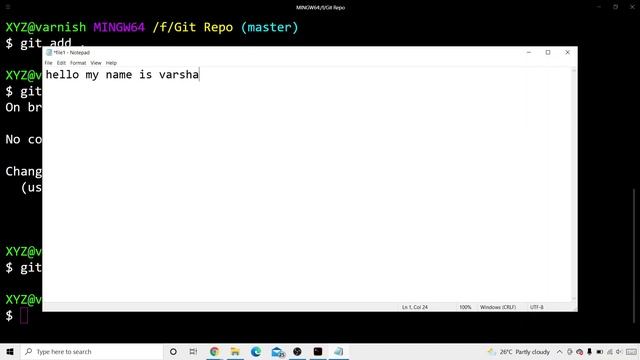The image size is (640, 360).
Task: Click '(master)' branch text in terminal
Action: 269,27
